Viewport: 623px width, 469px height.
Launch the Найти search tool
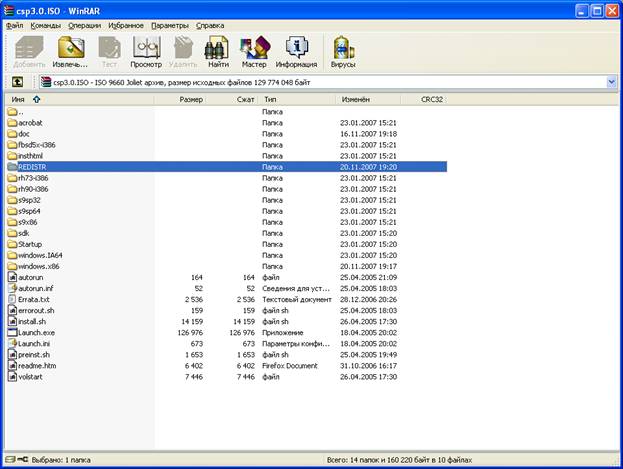click(218, 52)
